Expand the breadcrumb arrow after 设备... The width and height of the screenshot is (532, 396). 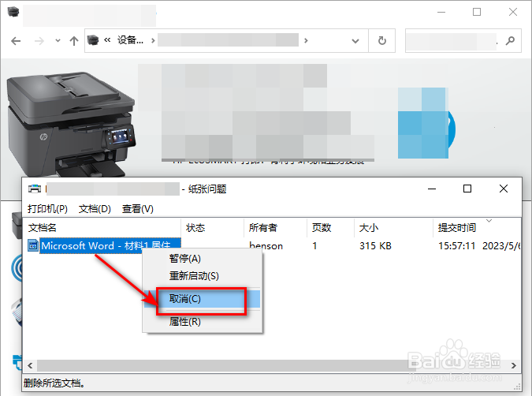[x=153, y=40]
